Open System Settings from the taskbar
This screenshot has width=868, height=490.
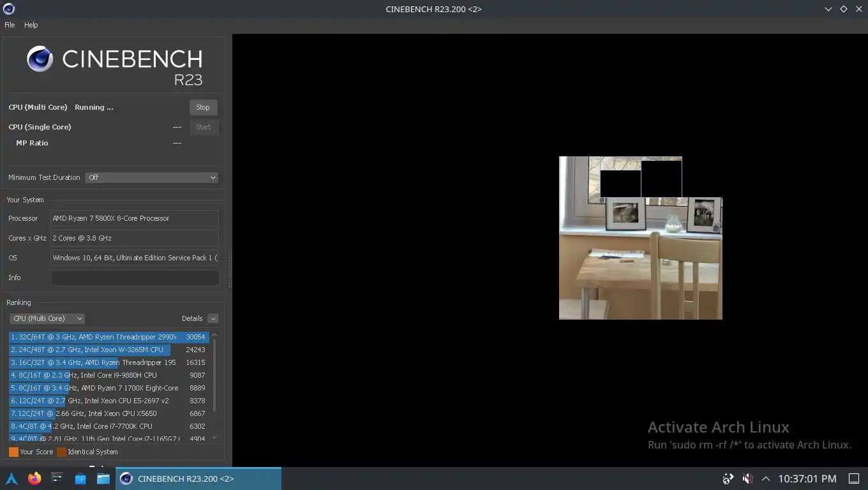57,479
